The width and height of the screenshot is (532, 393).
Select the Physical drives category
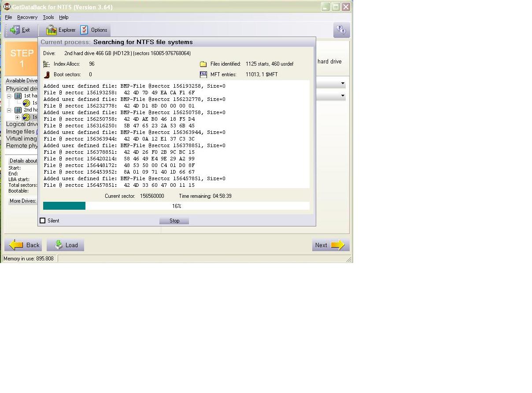(x=22, y=89)
